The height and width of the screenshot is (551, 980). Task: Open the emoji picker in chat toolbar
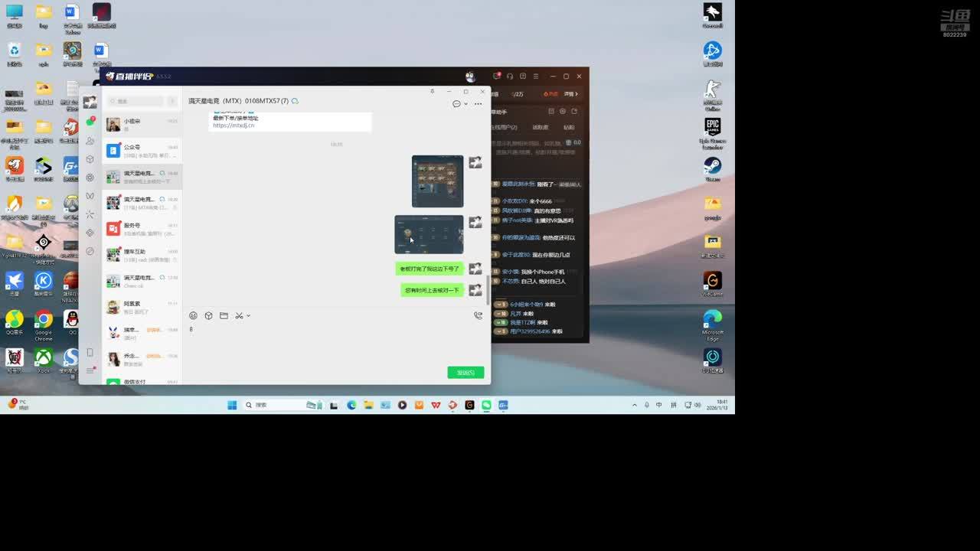(193, 315)
